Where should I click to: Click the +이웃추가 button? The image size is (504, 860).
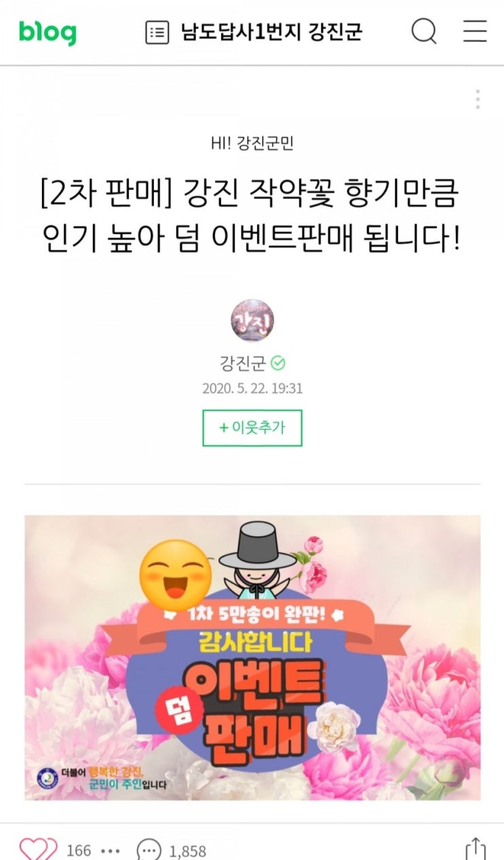pyautogui.click(x=252, y=428)
